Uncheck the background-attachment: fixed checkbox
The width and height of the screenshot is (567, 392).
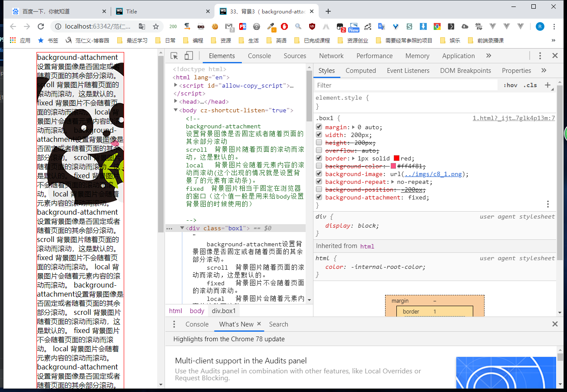tap(319, 197)
